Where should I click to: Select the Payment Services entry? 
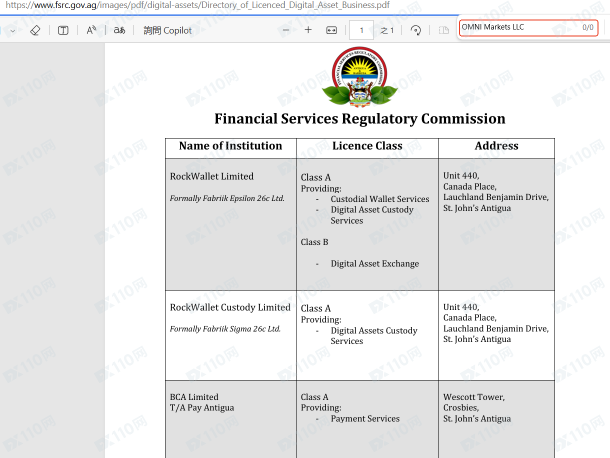tap(365, 419)
